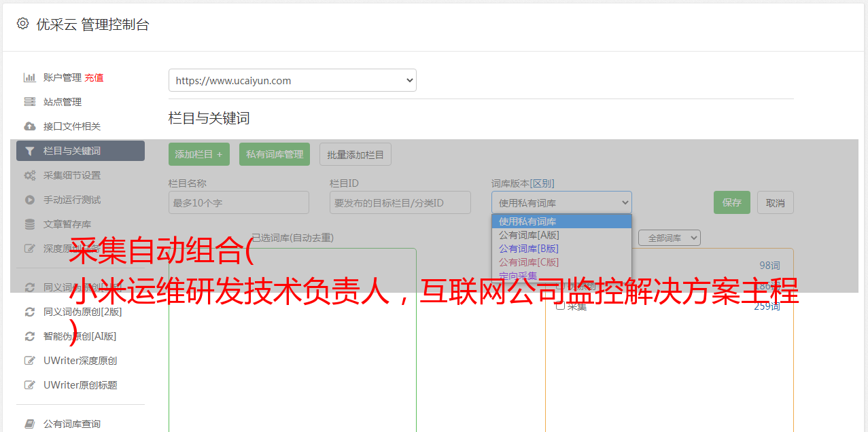This screenshot has width=868, height=432.
Task: Open 智能伪原创[AI版] menu item
Action: tap(80, 336)
